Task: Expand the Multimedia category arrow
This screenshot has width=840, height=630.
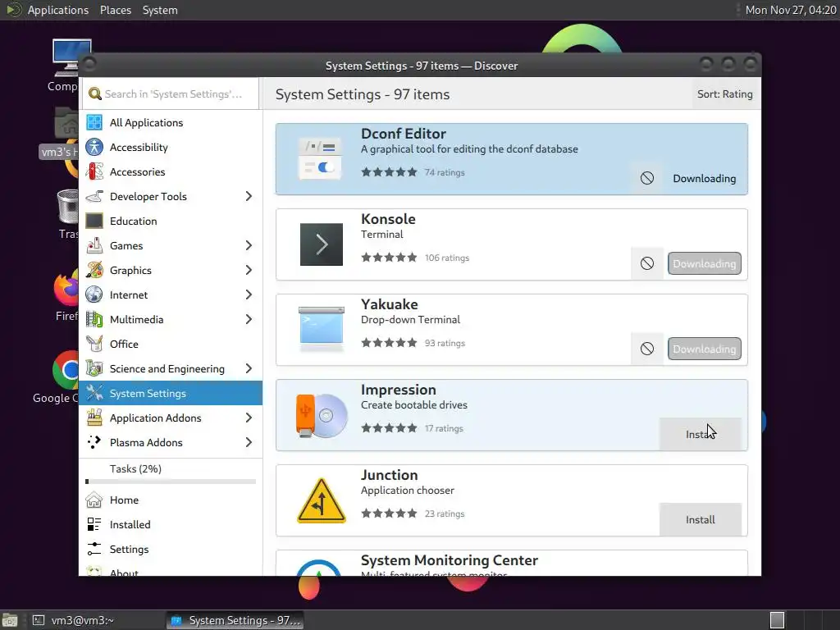Action: point(249,320)
